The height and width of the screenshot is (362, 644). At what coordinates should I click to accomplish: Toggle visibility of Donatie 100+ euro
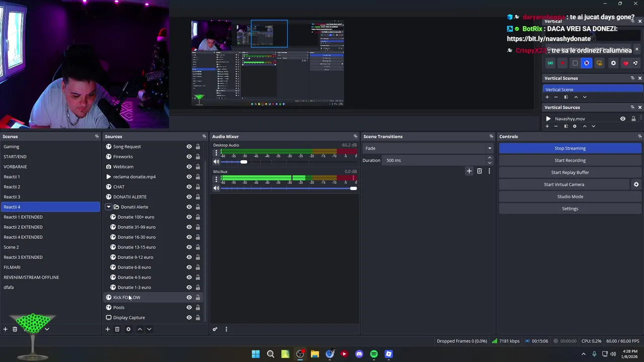tap(189, 217)
